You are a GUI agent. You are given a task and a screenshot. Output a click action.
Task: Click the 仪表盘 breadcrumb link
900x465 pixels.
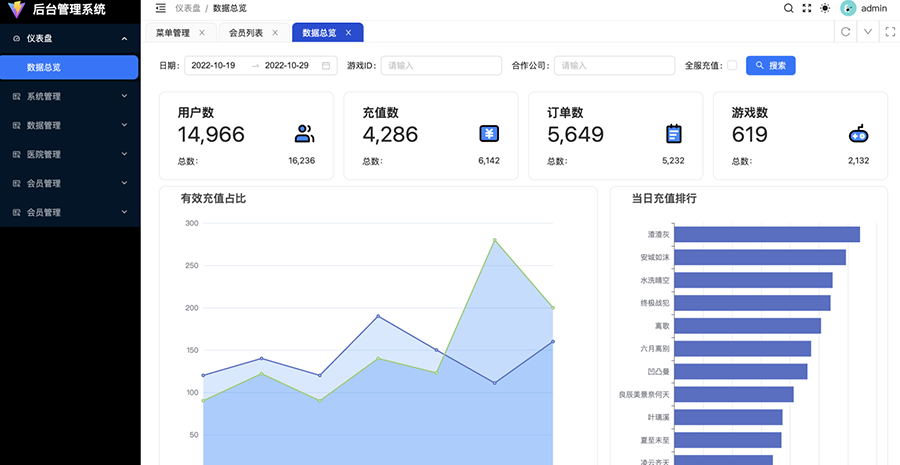(188, 9)
